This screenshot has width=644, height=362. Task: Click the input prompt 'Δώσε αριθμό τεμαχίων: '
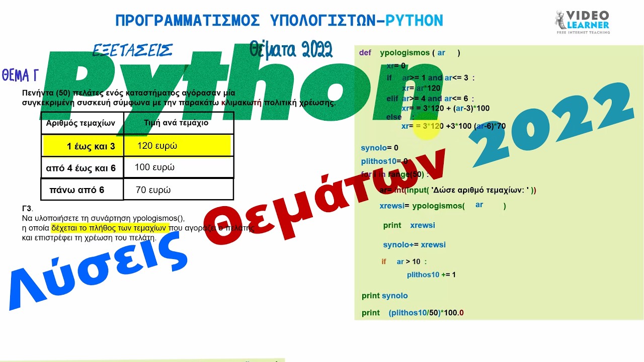point(481,190)
